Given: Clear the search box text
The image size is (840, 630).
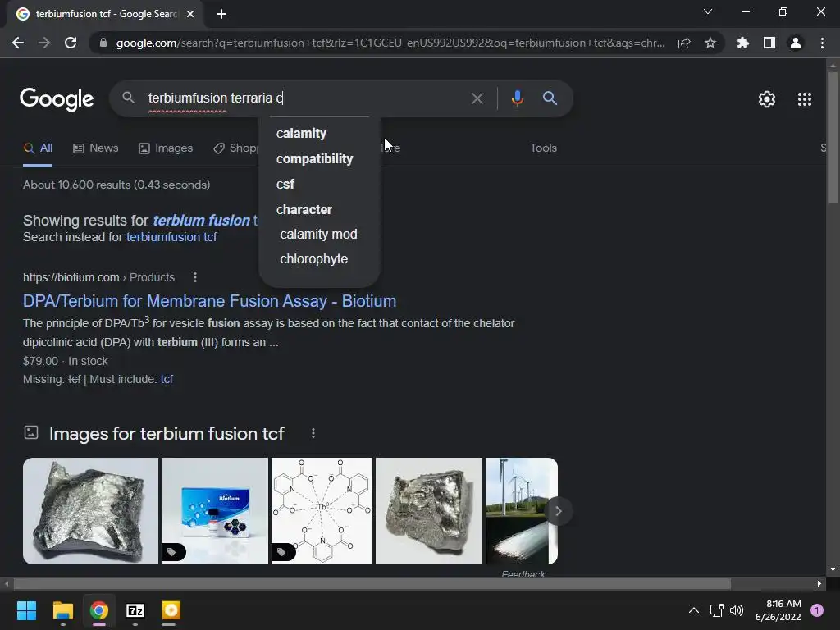Looking at the screenshot, I should pyautogui.click(x=477, y=98).
